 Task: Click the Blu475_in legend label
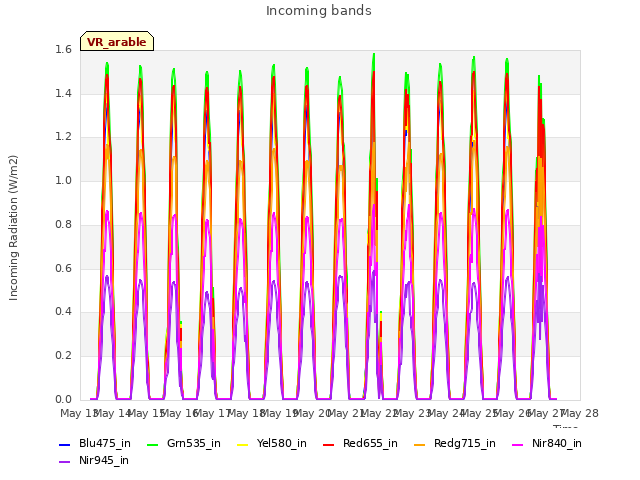[105, 443]
